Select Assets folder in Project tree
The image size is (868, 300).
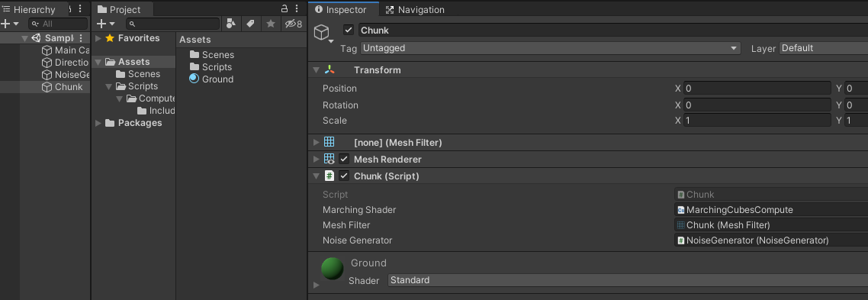tap(127, 62)
